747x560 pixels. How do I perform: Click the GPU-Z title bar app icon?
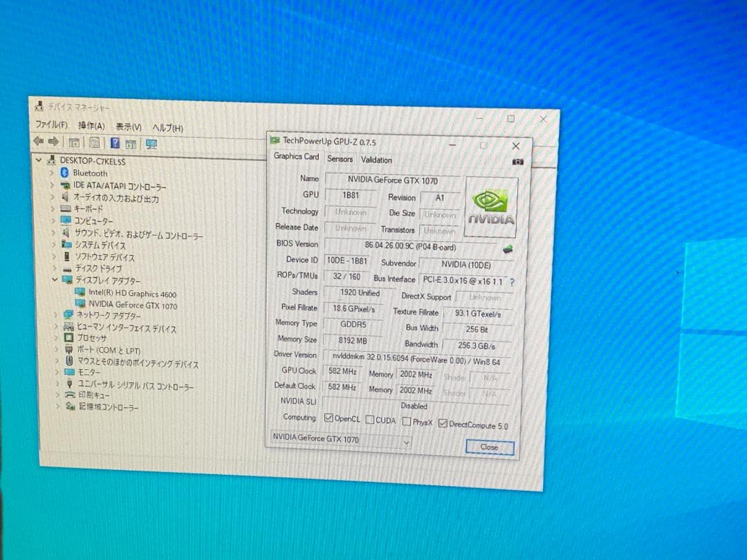(275, 140)
